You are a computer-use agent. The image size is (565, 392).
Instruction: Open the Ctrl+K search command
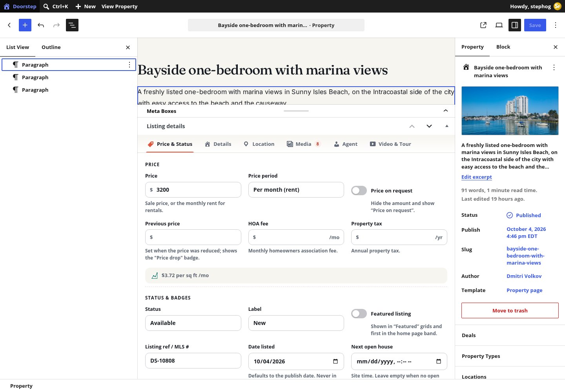click(x=56, y=6)
